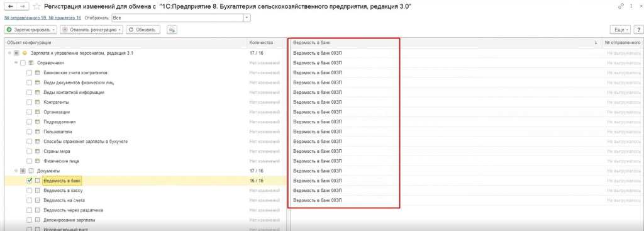Click the table icon of the Подразделения row
The image size is (644, 231).
point(38,121)
